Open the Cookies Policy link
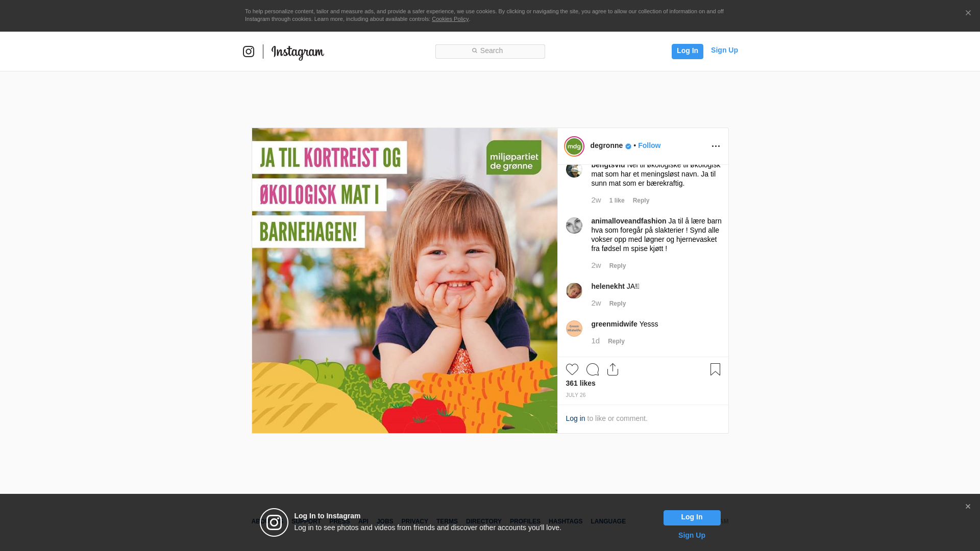 (450, 19)
